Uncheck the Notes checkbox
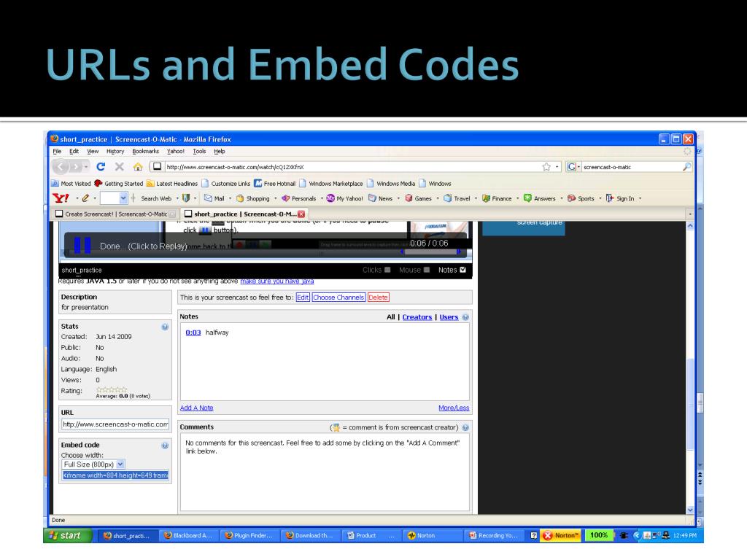The image size is (747, 560). coord(462,270)
